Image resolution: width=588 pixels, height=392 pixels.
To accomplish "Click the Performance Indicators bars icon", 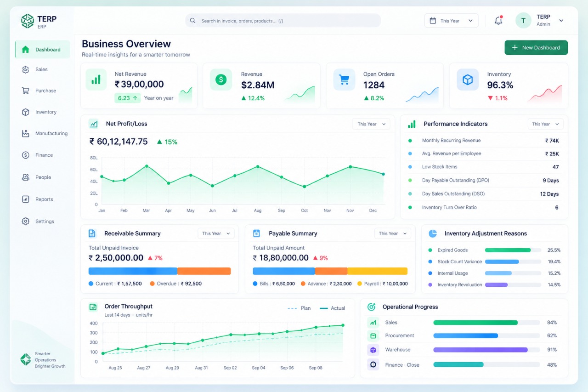I will click(x=412, y=124).
